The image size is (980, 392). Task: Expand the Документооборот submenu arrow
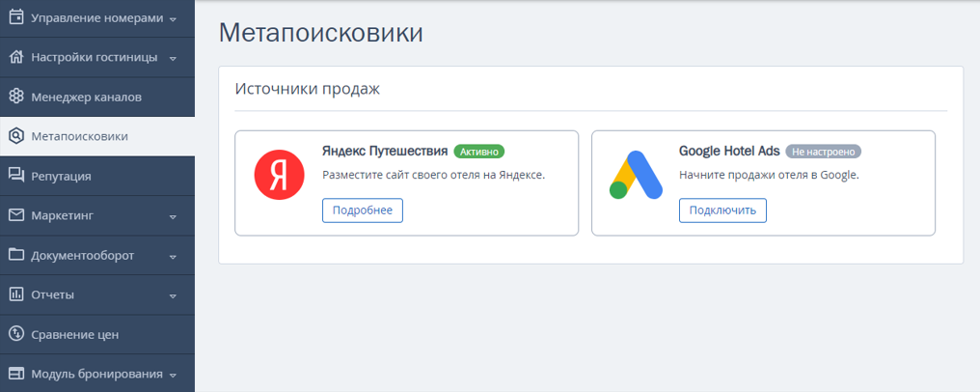[173, 256]
